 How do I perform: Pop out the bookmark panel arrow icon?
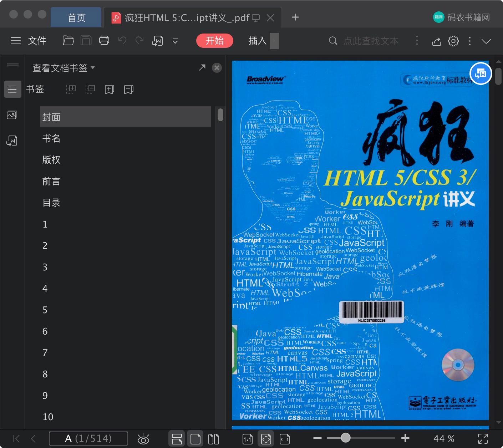[x=202, y=67]
